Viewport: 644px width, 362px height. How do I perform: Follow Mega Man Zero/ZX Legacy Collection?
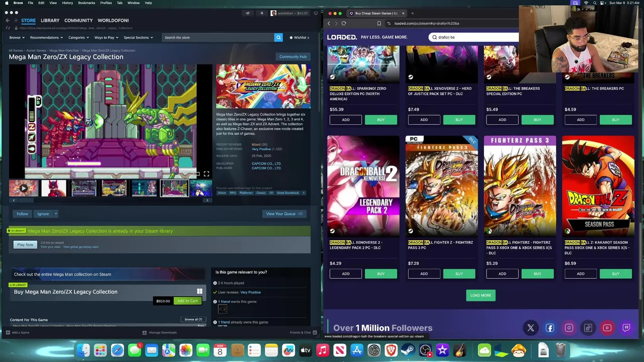[x=22, y=214]
